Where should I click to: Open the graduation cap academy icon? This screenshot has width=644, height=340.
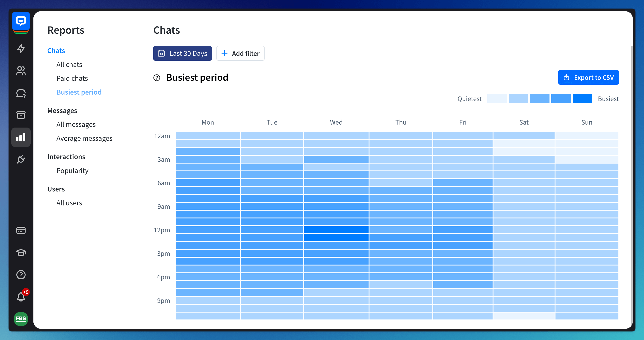21,252
